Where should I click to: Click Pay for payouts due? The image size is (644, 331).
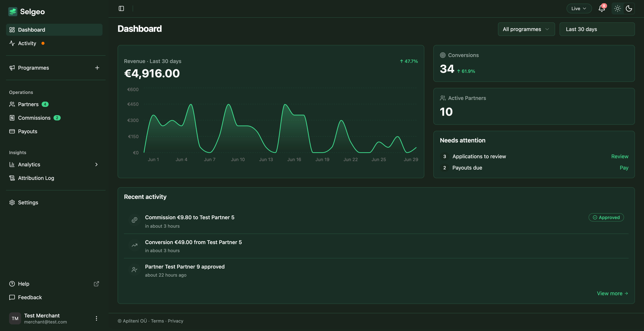coord(624,168)
